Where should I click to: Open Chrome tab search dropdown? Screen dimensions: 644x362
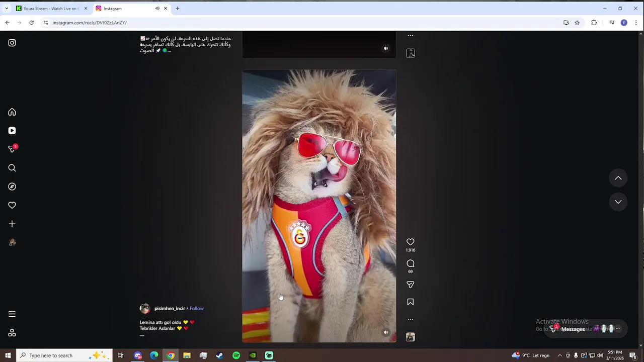pyautogui.click(x=7, y=9)
